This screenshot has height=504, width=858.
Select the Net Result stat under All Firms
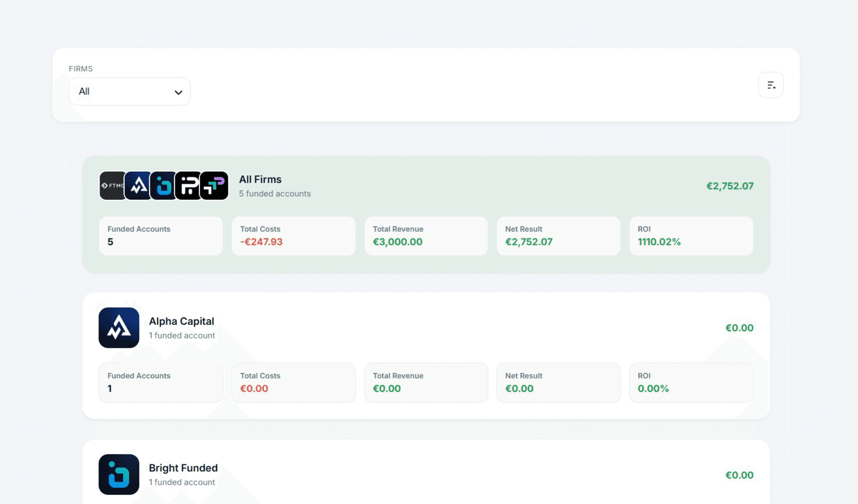click(x=558, y=236)
